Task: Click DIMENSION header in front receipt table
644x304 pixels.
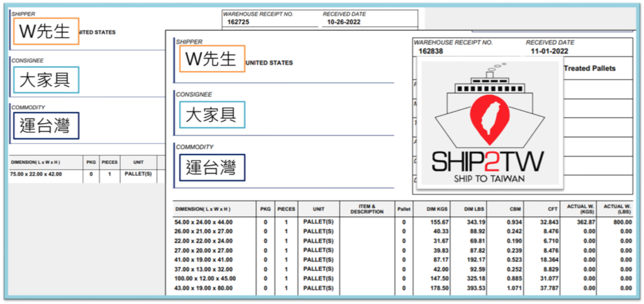Action: pyautogui.click(x=203, y=209)
